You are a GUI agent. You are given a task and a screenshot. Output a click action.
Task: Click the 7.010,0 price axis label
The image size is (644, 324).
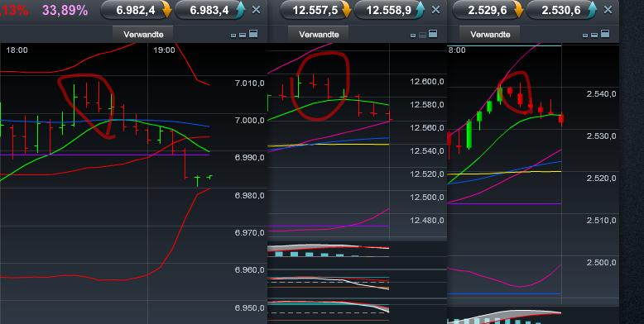[250, 83]
